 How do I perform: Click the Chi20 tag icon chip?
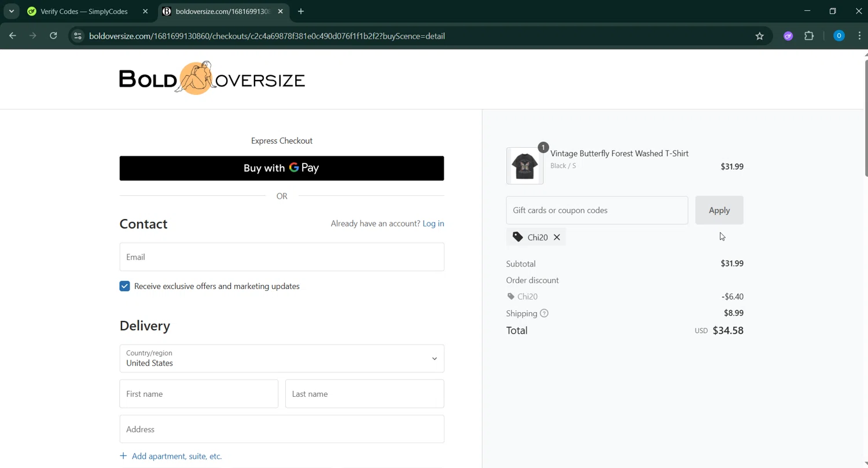536,237
